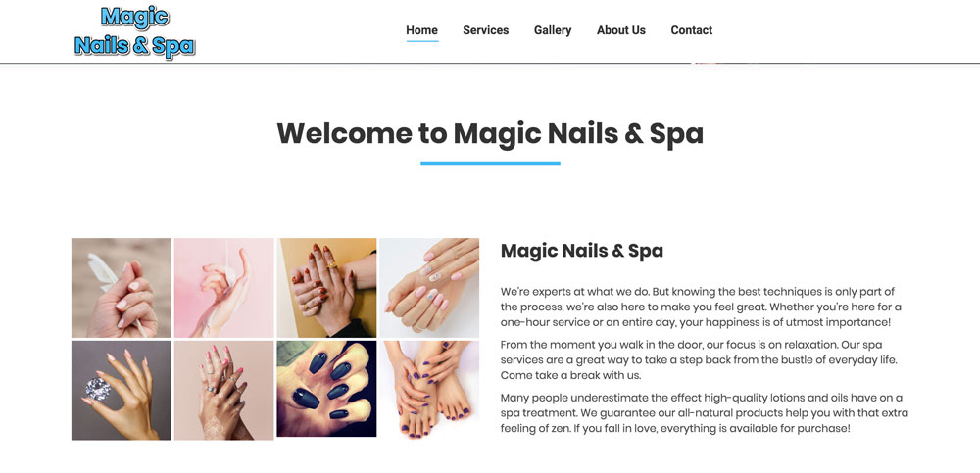
Task: Open the red nails with gold ring photo
Action: click(327, 288)
